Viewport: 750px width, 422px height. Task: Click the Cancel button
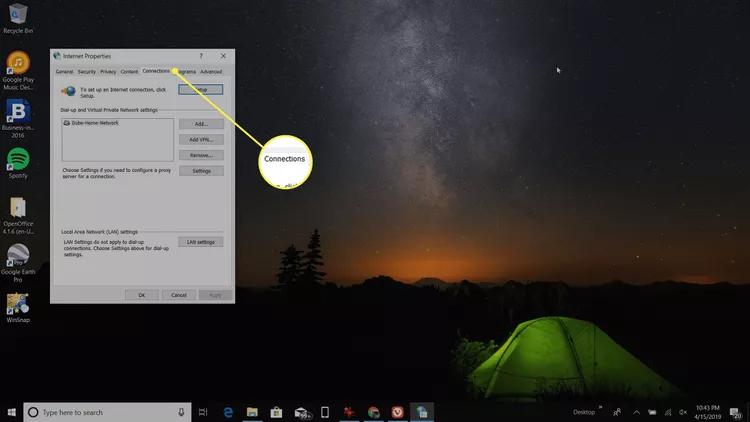tap(179, 295)
